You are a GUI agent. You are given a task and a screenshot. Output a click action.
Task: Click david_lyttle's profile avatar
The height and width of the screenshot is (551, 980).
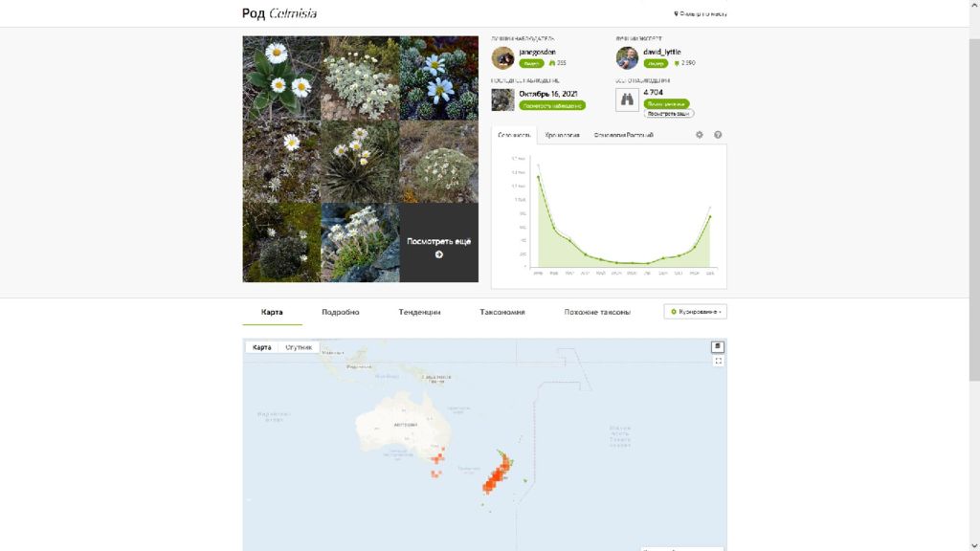click(x=627, y=57)
